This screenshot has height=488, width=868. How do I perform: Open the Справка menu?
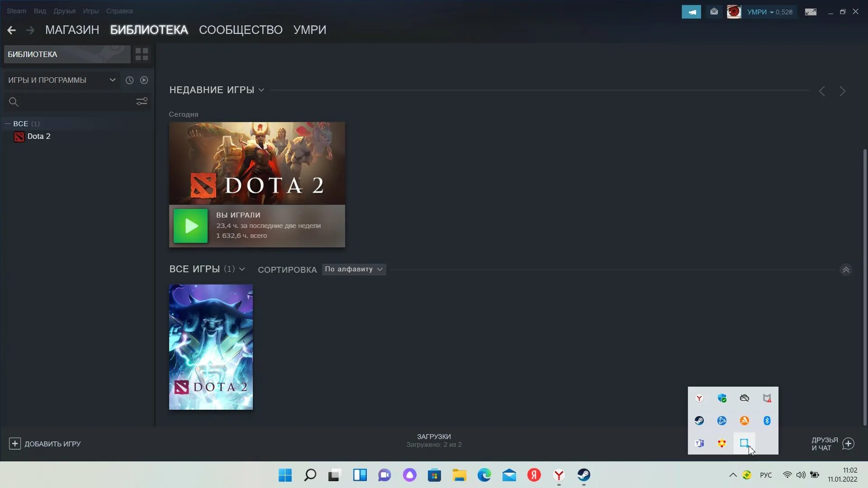tap(119, 11)
